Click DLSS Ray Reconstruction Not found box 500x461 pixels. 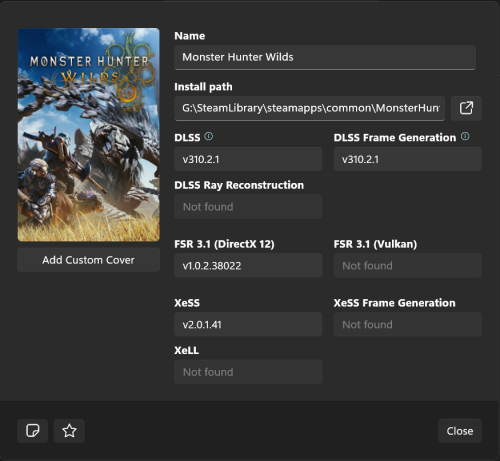(248, 207)
